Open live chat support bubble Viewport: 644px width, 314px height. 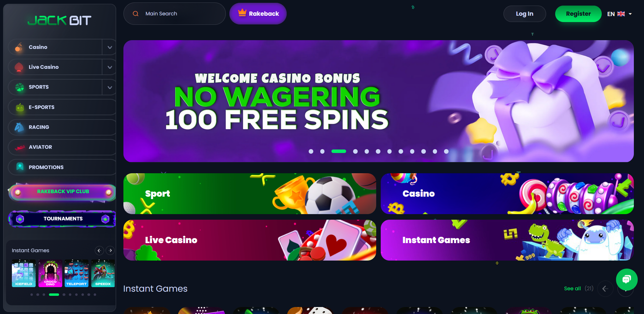pos(627,279)
